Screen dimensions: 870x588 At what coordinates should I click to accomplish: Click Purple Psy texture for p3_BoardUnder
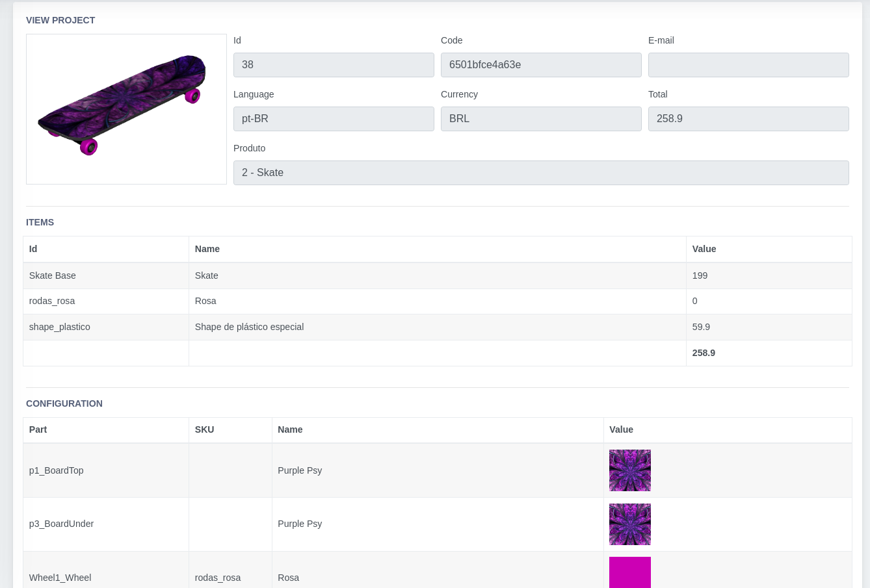[630, 524]
